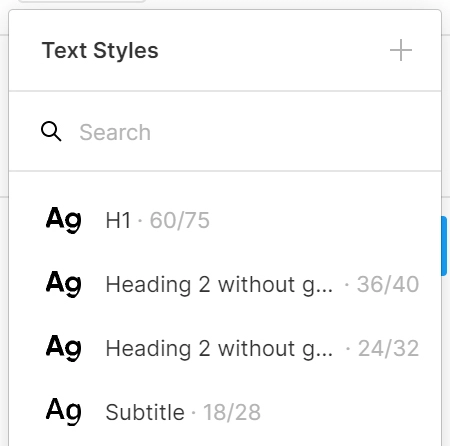This screenshot has height=446, width=450.
Task: Click the Ag preview for Subtitle
Action: [x=63, y=412]
